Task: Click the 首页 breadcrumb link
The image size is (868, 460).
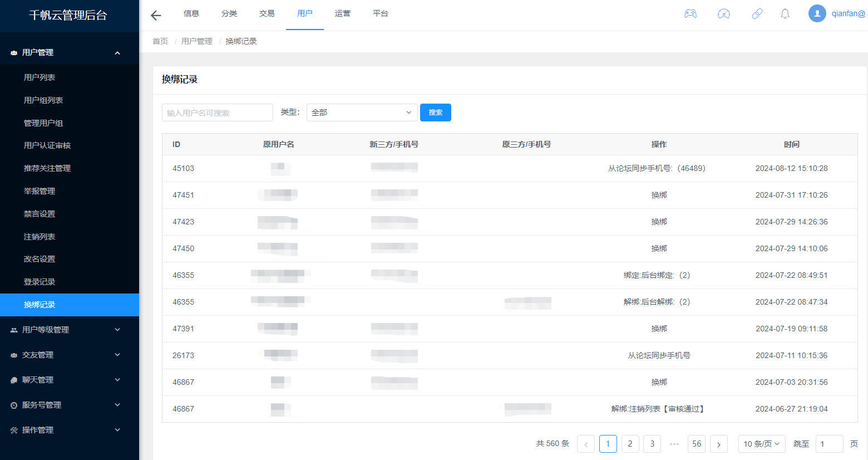Action: click(160, 41)
